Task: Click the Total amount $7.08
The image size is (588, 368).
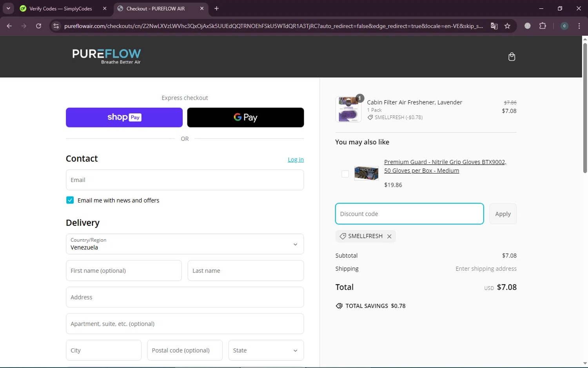Action: point(507,287)
